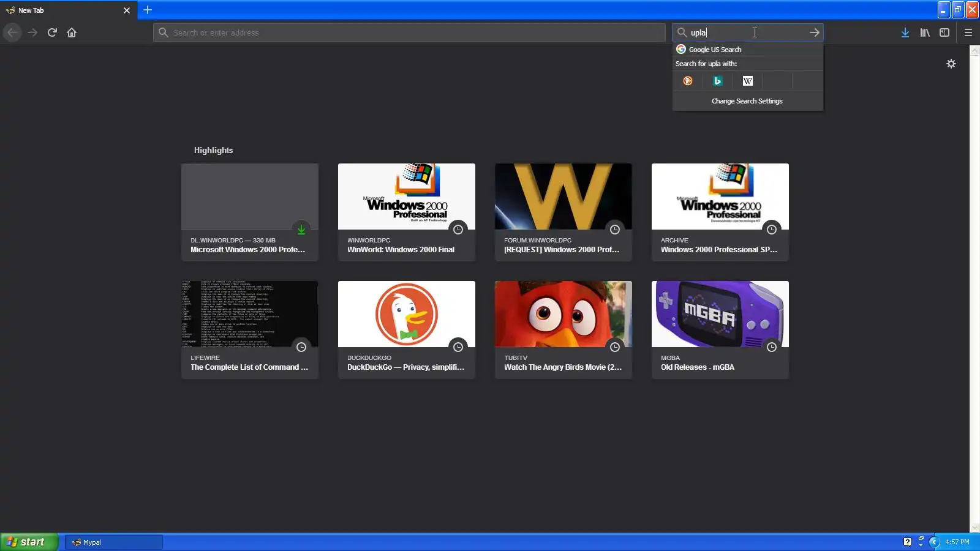Open DuckDuckGo — Privacy, simplifi... highlight

[x=407, y=329]
